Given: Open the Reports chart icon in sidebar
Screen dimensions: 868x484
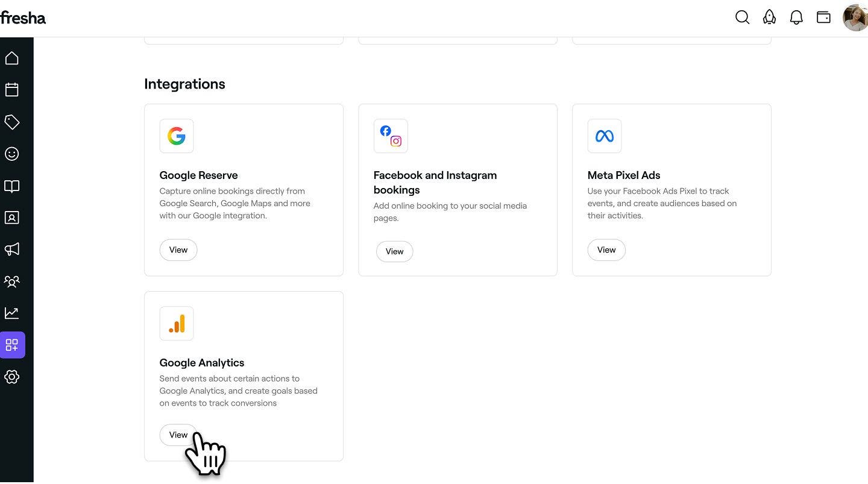Looking at the screenshot, I should tap(12, 313).
